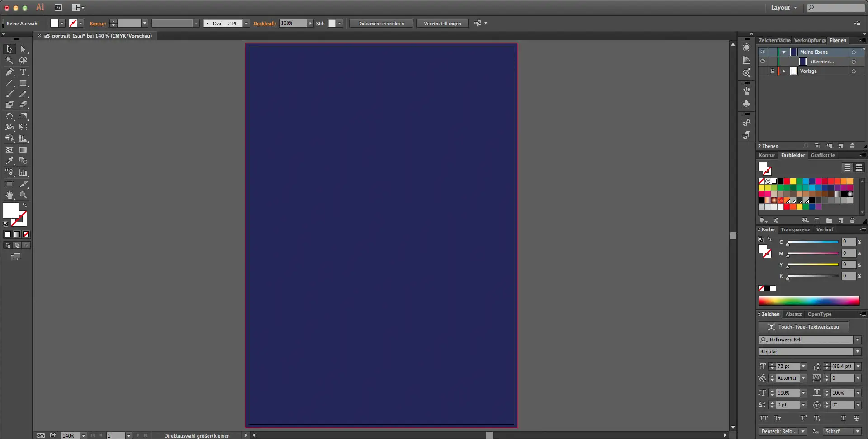Switch to the Zeichenfläche tab
The image size is (868, 439).
(x=774, y=40)
